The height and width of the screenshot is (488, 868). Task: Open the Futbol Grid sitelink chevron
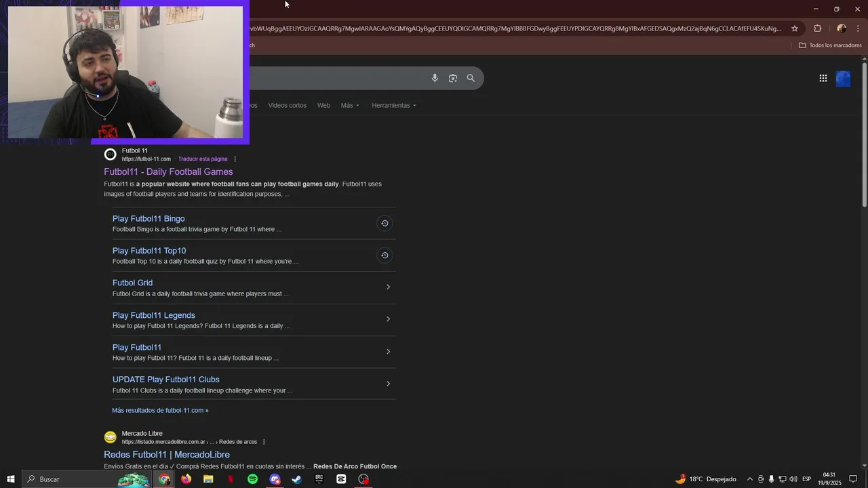point(388,287)
